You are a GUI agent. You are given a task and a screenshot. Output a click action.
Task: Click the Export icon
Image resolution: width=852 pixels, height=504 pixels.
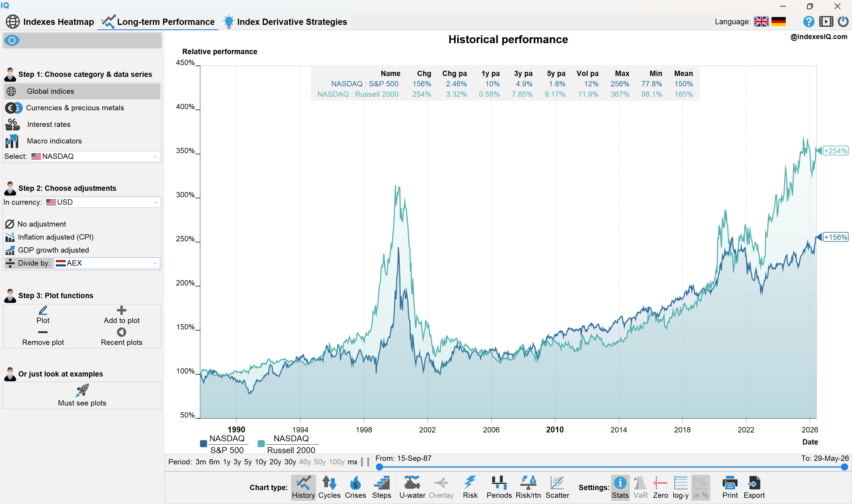754,487
